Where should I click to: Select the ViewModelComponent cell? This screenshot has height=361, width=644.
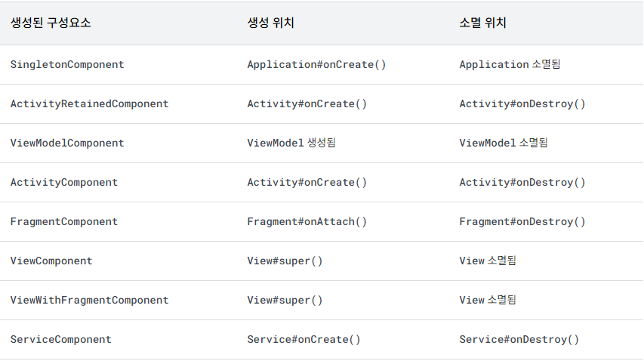[x=67, y=143]
